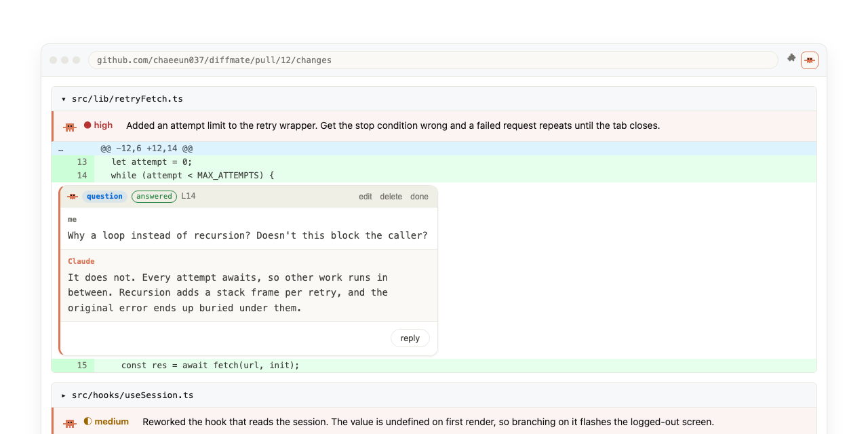Click the robot icon beside the high severity summary

(x=70, y=126)
